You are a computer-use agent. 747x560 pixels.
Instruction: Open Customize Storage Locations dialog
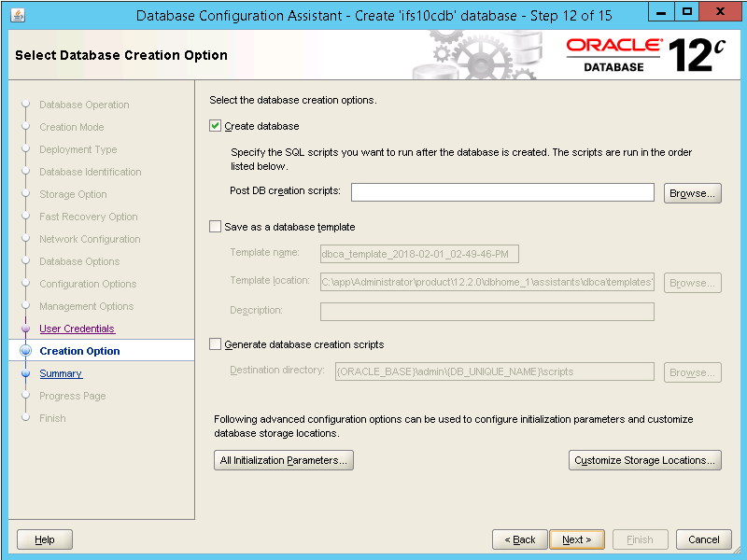645,460
